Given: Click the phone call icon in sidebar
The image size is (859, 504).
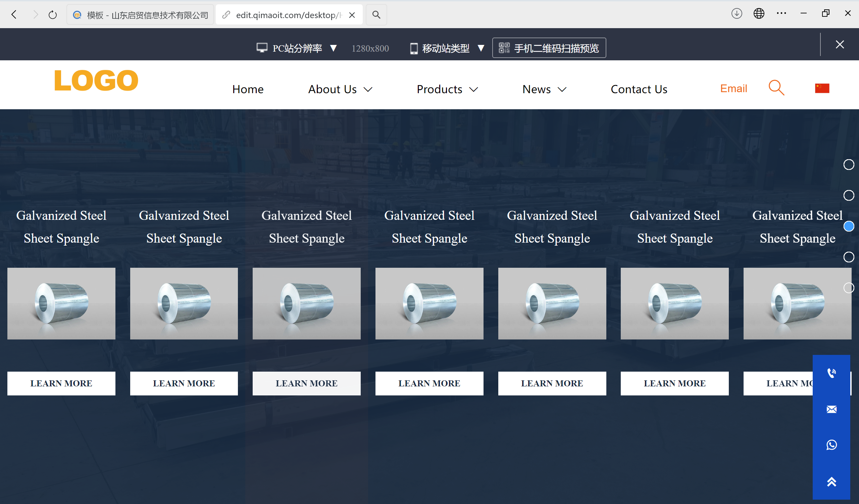Looking at the screenshot, I should point(831,373).
